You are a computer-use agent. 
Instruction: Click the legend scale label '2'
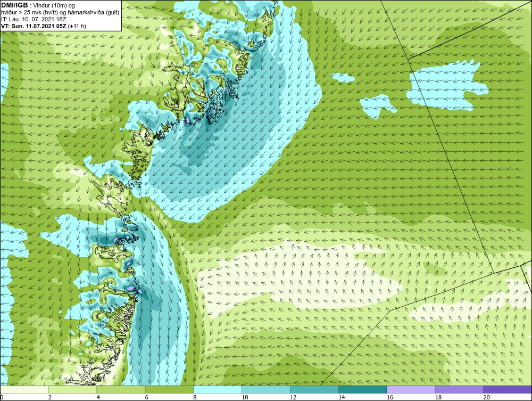click(x=50, y=397)
